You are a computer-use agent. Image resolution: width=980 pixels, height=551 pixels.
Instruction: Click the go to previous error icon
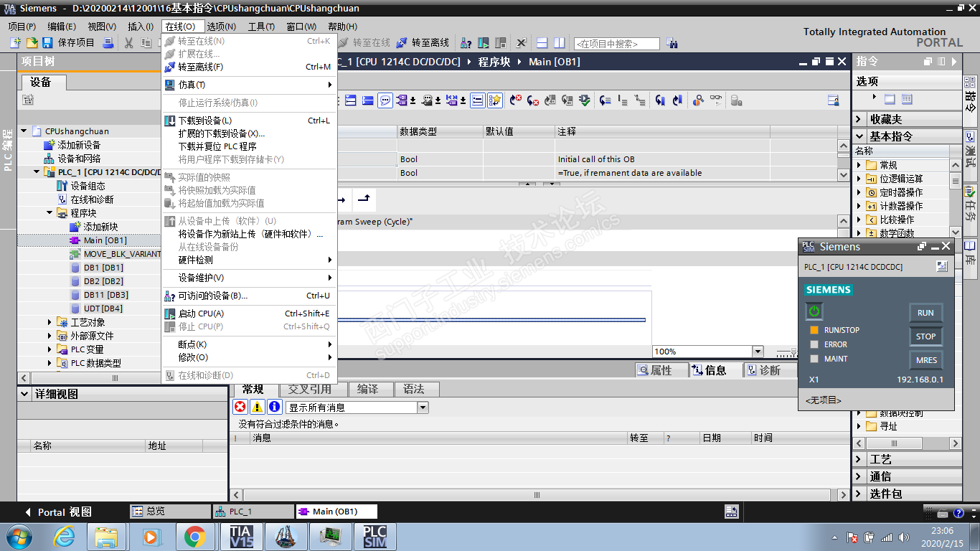point(516,100)
